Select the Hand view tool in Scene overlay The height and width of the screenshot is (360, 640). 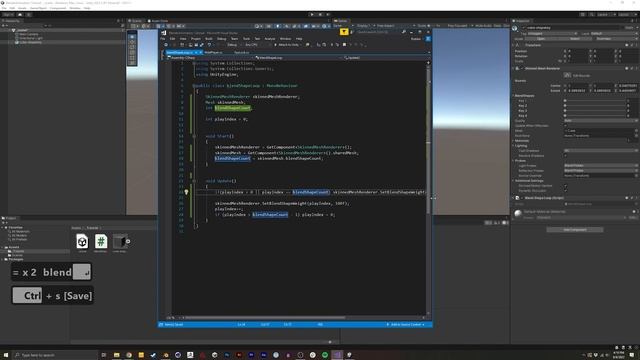[132, 36]
